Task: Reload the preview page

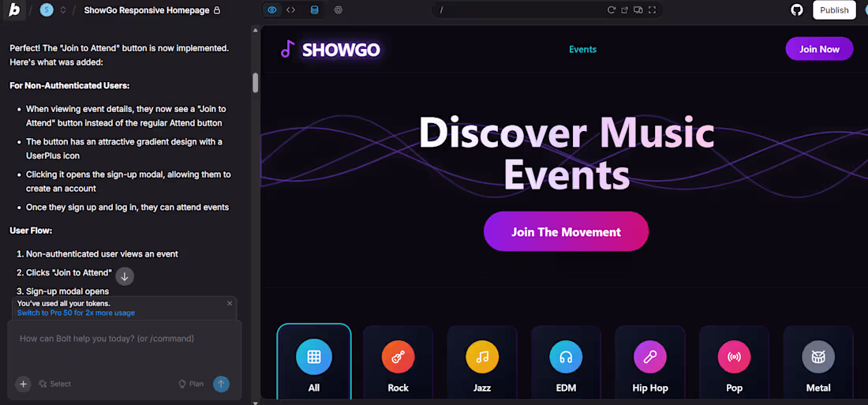Action: (x=611, y=10)
